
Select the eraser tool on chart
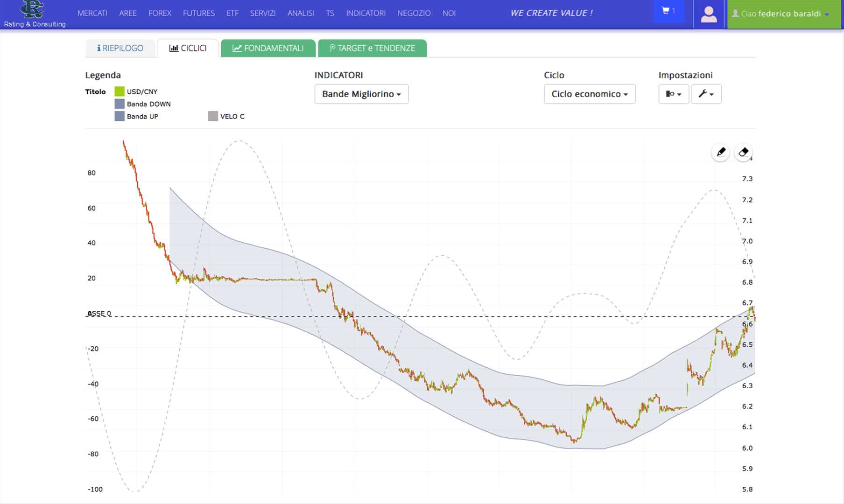(x=743, y=152)
